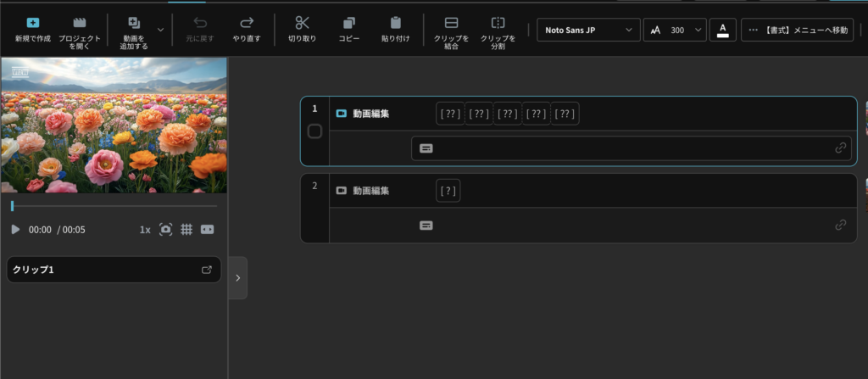This screenshot has height=379, width=868.
Task: Split the clip with クリップを分割
Action: click(498, 24)
